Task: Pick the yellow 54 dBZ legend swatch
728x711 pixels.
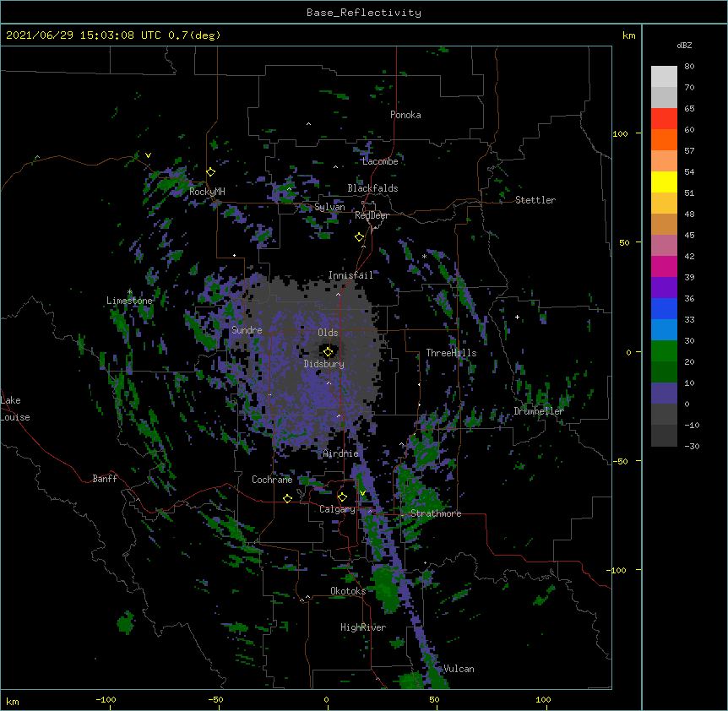Action: point(664,182)
